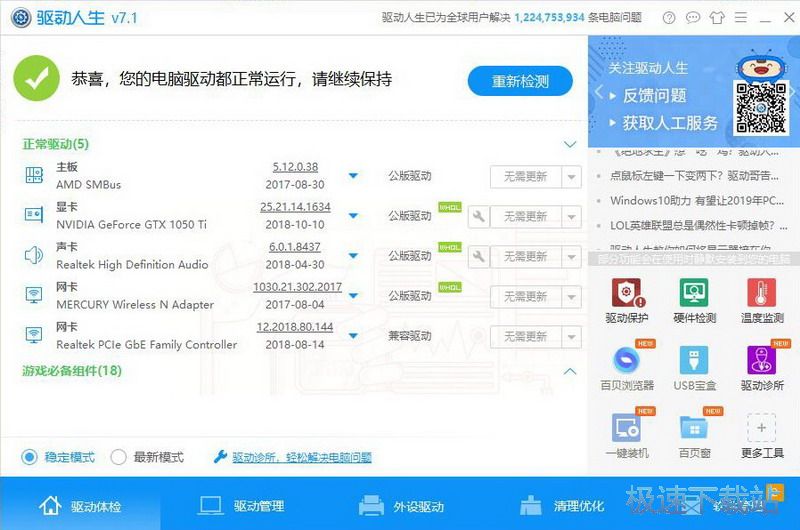The image size is (800, 530).
Task: Open the 驱动保护 driver protection tool
Action: click(627, 300)
